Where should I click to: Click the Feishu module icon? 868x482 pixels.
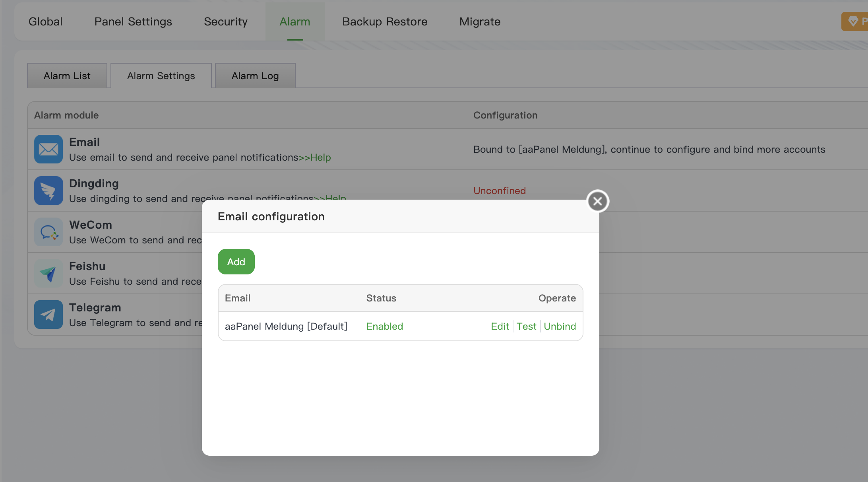tap(48, 273)
